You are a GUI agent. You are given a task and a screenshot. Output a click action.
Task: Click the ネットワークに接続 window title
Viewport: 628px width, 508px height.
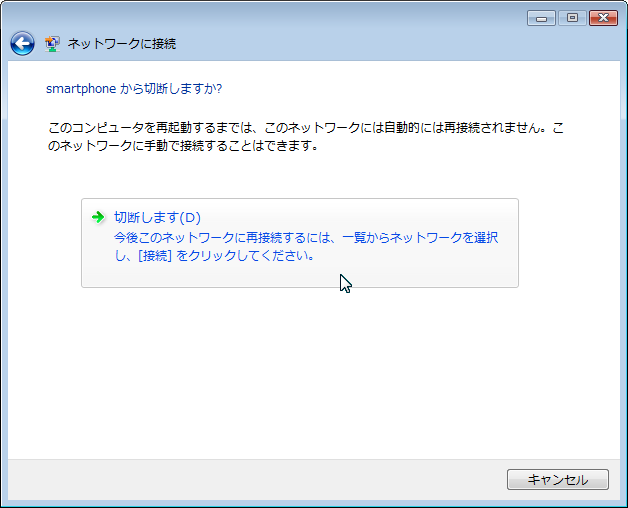(122, 44)
